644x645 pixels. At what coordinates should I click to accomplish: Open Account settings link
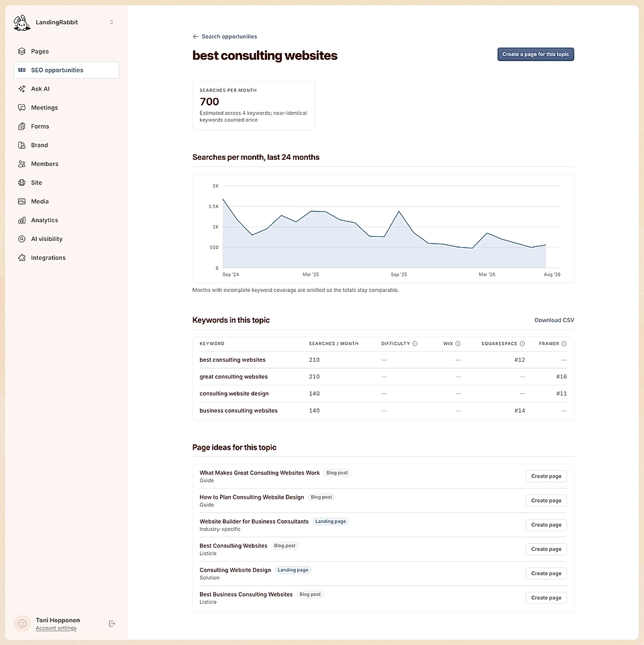tap(56, 628)
